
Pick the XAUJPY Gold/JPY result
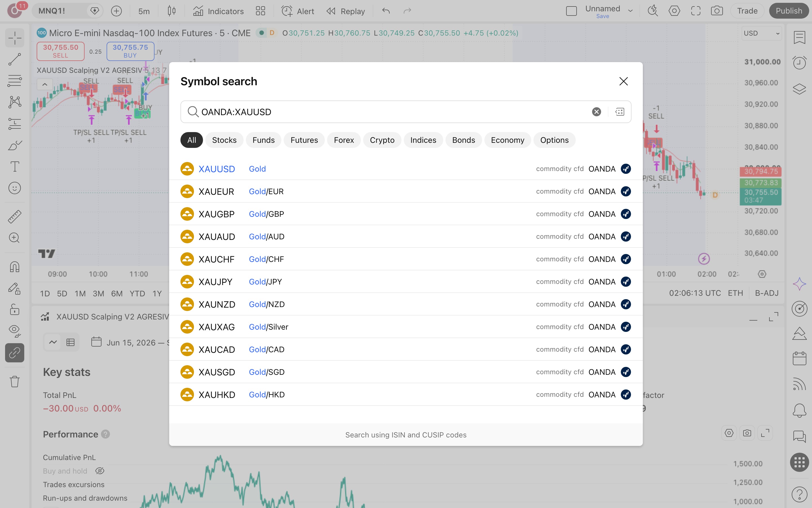406,282
